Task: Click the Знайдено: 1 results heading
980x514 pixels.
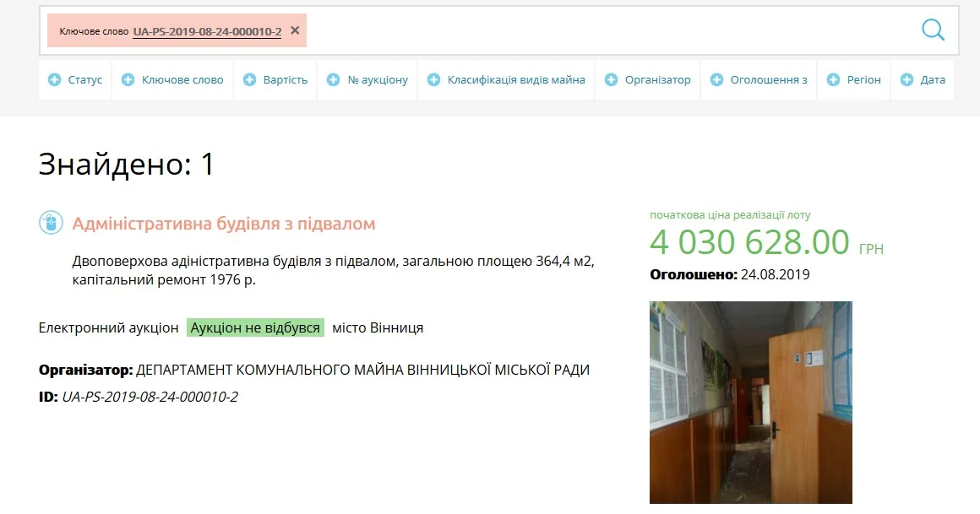Action: pos(127,165)
